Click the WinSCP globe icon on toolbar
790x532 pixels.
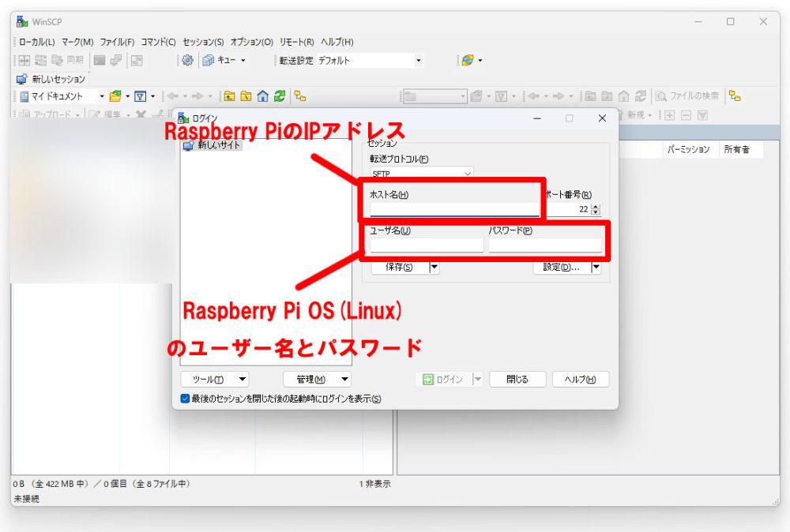465,60
